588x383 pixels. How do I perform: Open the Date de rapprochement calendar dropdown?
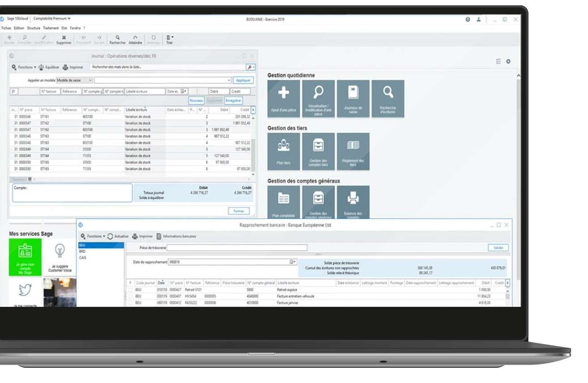(292, 262)
